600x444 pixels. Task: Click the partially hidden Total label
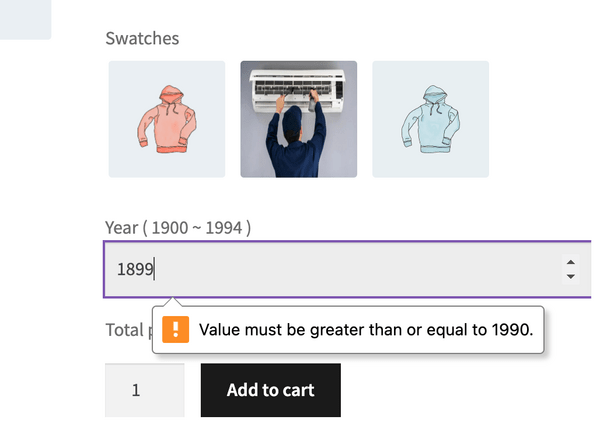pos(127,329)
